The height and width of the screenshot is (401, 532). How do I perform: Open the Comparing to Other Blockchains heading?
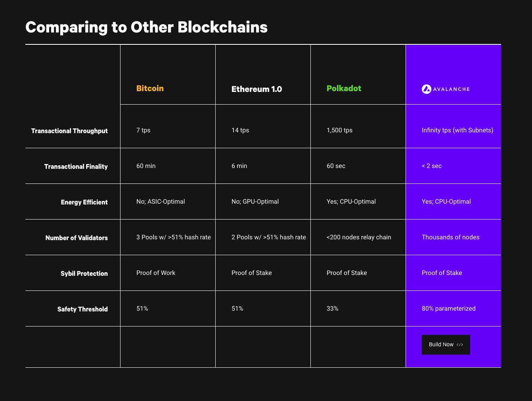tap(147, 27)
